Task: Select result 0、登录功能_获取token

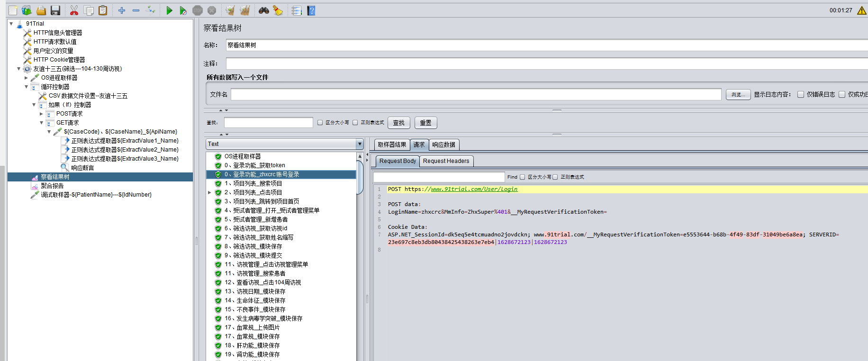Action: click(x=255, y=165)
